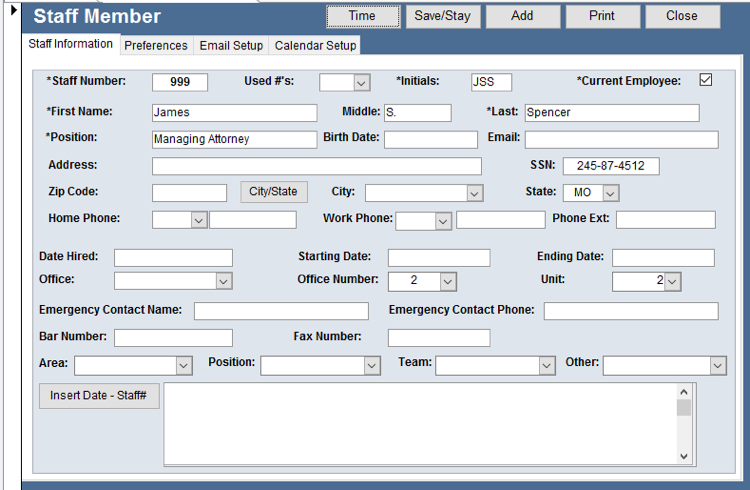The width and height of the screenshot is (750, 490).
Task: Open the Team dropdown
Action: tap(546, 366)
